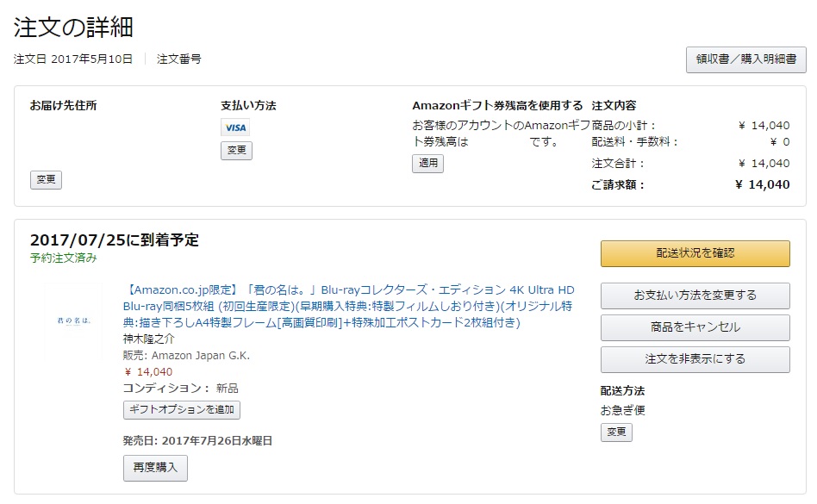Open the 君の名は。Blu-ray product title link

point(348,306)
